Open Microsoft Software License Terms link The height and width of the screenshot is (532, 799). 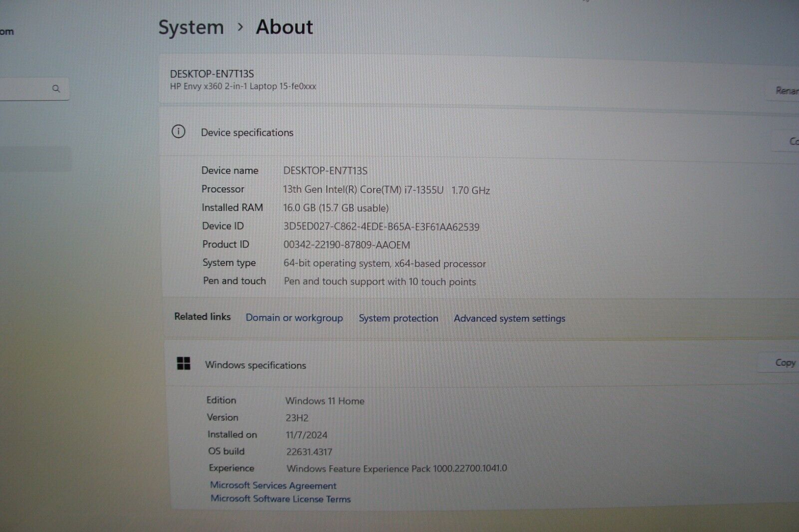tap(281, 499)
